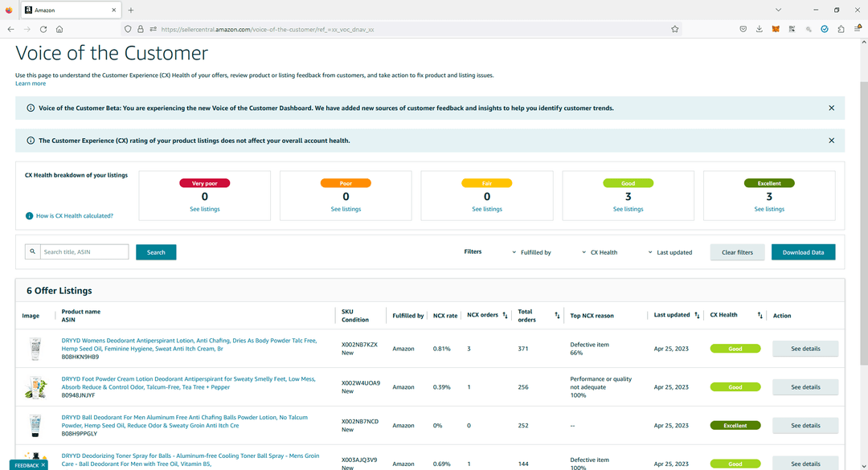Open the CX Health filter dropdown
Viewport: 868px width, 470px height.
coord(600,252)
